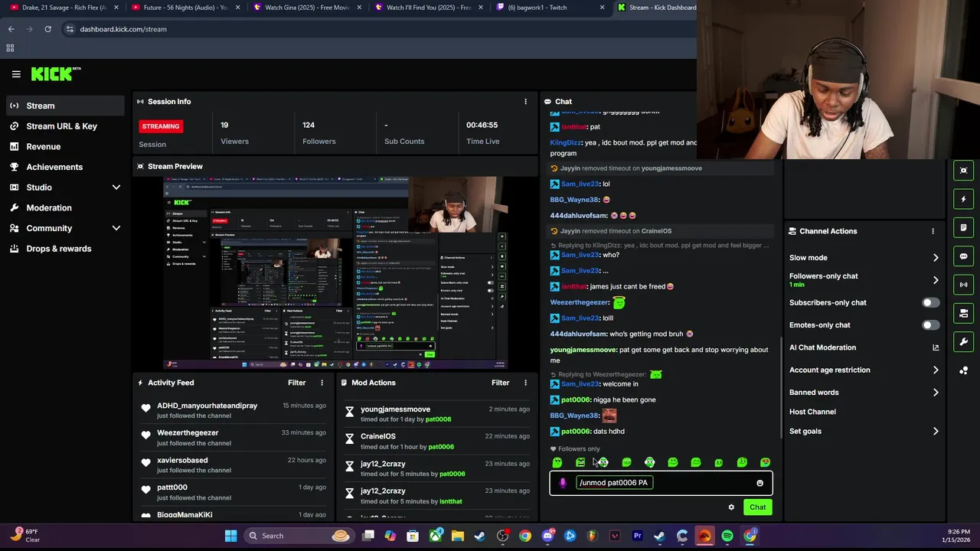Click the three-dots cluster icon in right sidebar
This screenshot has width=980, height=551.
click(x=964, y=370)
